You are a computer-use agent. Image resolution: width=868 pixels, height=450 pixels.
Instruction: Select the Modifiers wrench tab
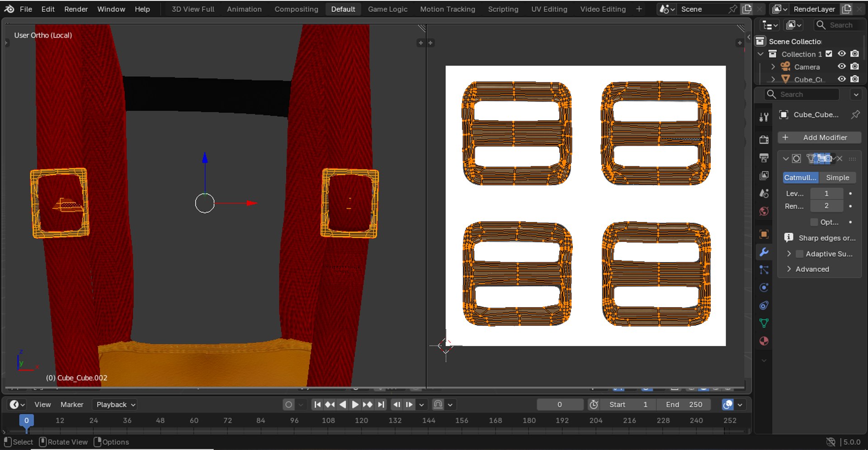[764, 252]
